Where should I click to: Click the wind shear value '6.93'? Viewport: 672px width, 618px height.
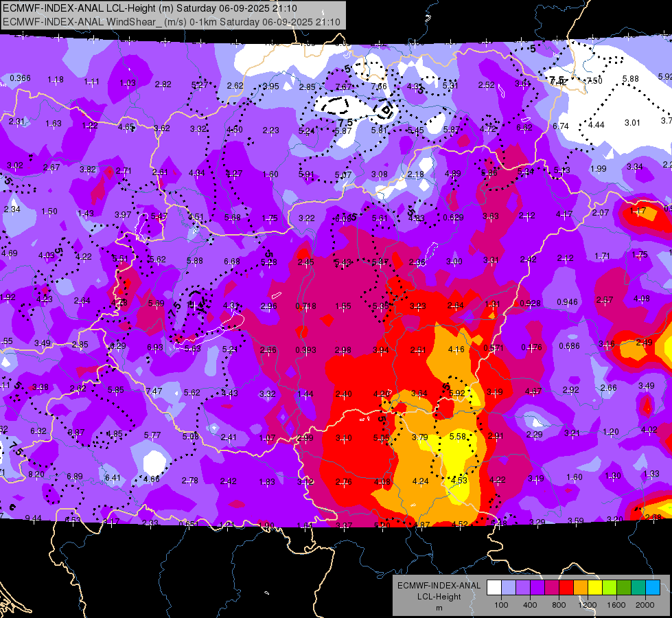click(154, 347)
